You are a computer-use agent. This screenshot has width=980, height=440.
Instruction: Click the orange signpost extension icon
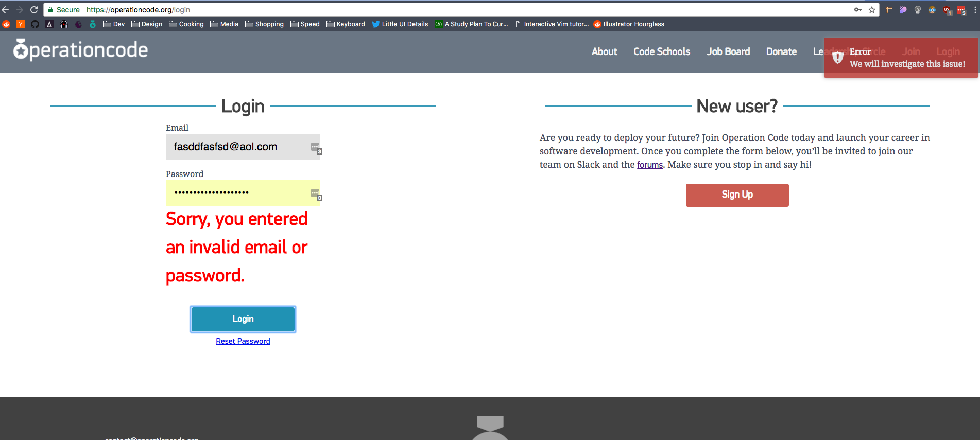889,10
